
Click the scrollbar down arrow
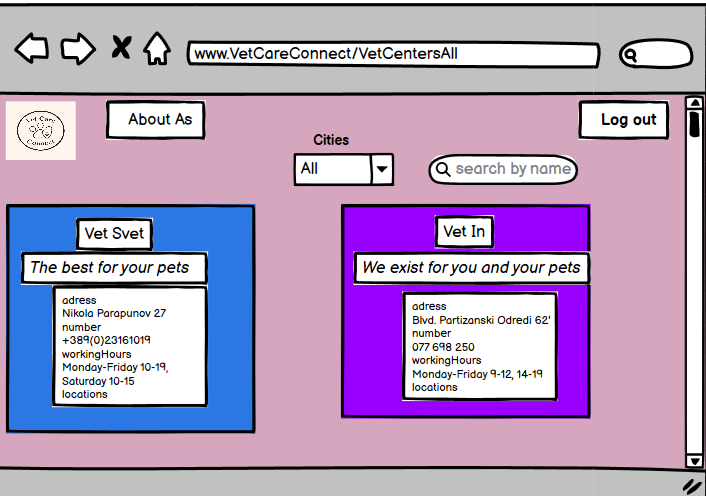694,460
